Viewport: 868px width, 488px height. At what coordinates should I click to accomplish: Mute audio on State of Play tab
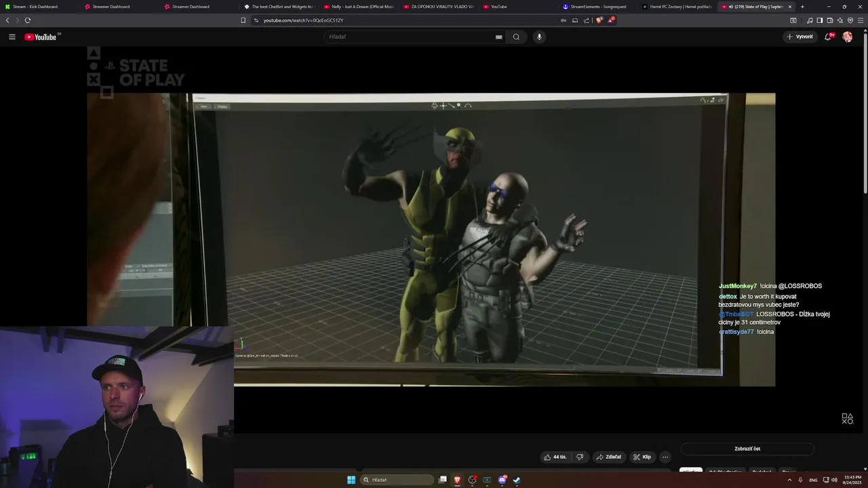tap(730, 7)
